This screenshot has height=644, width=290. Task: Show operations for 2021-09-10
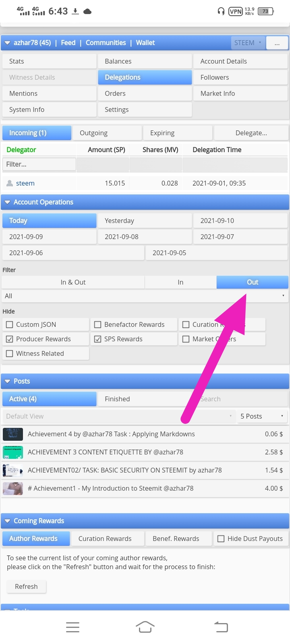(x=240, y=221)
